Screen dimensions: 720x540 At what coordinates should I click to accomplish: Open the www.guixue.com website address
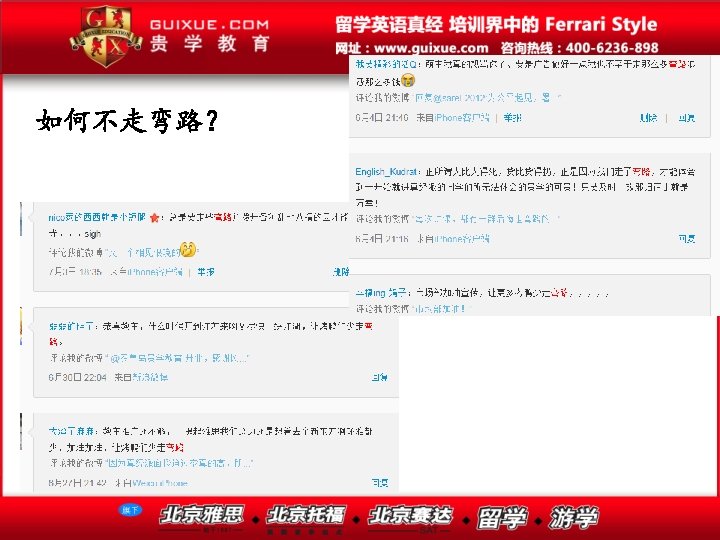click(432, 48)
